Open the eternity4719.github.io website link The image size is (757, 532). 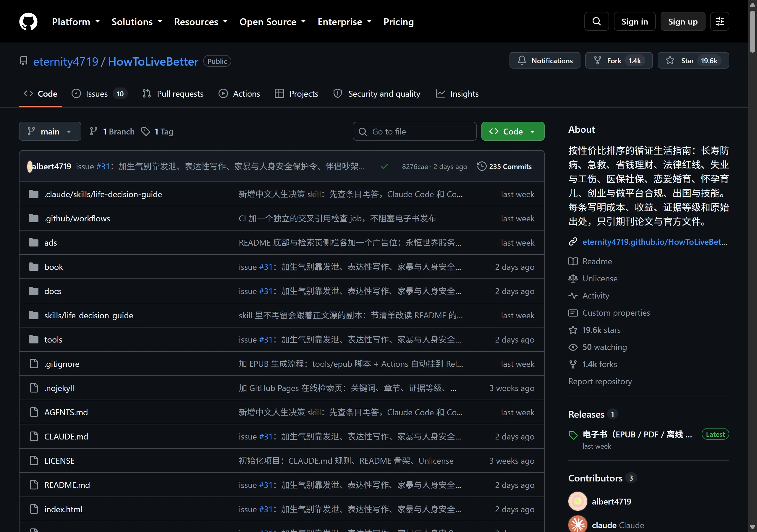click(654, 242)
